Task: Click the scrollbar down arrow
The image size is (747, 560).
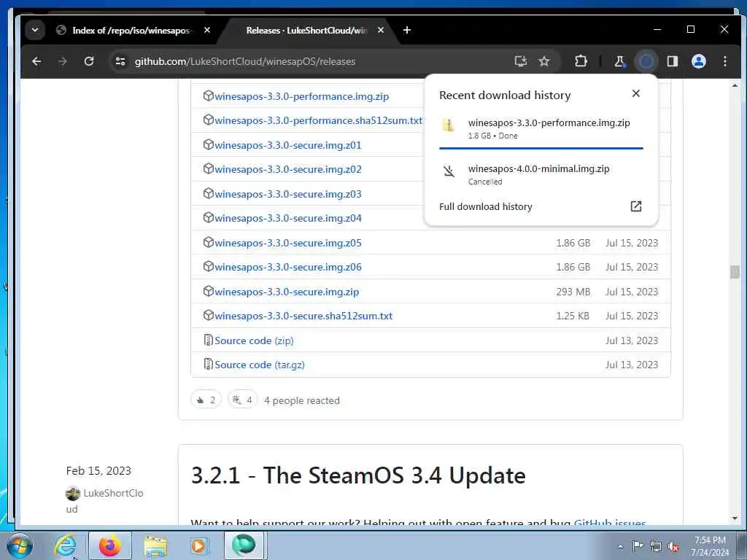Action: pyautogui.click(x=735, y=518)
